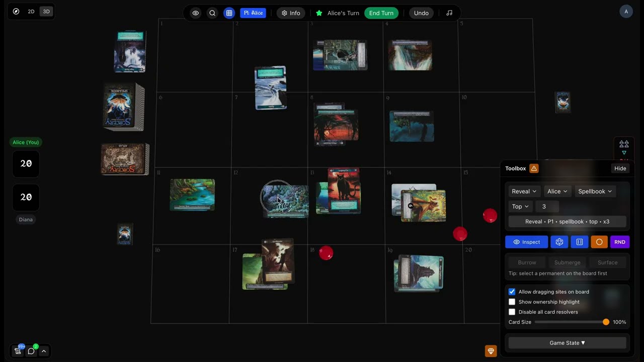Screen dimensions: 644x362
Task: Click the orange gem icon at bottom
Action: pos(491,351)
